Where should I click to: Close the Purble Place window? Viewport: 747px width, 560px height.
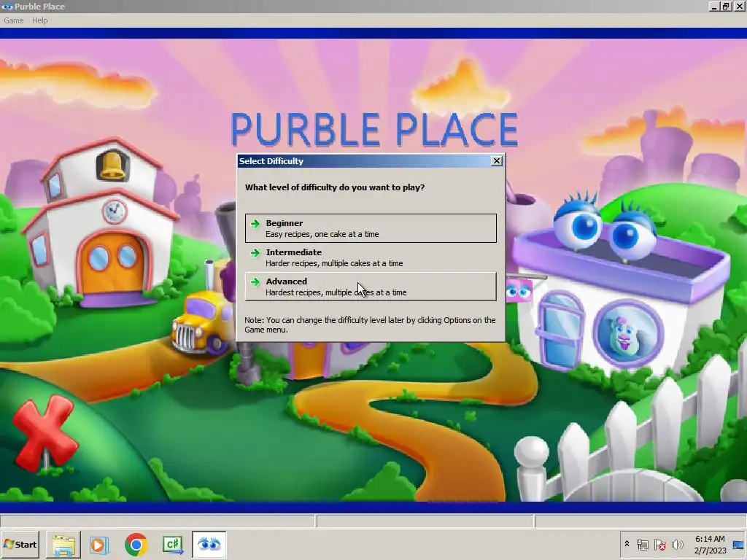[740, 6]
